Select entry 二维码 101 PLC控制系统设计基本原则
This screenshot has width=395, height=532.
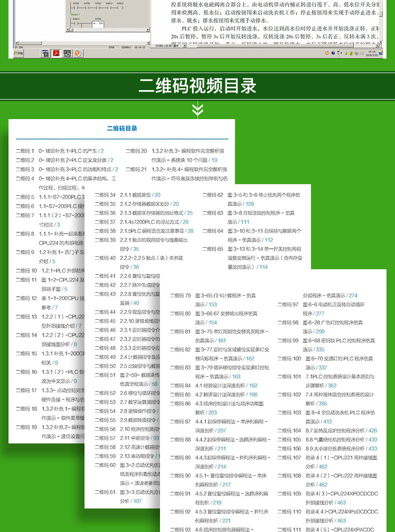point(326,381)
